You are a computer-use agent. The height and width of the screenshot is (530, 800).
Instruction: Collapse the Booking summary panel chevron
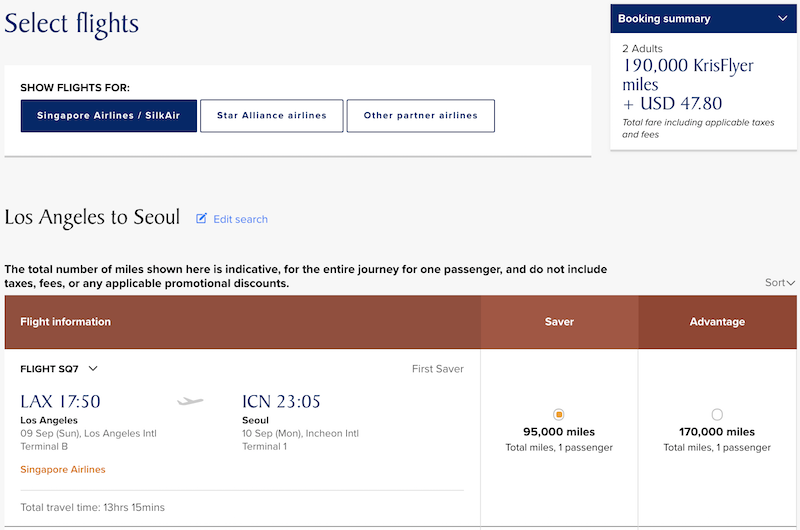click(x=782, y=18)
